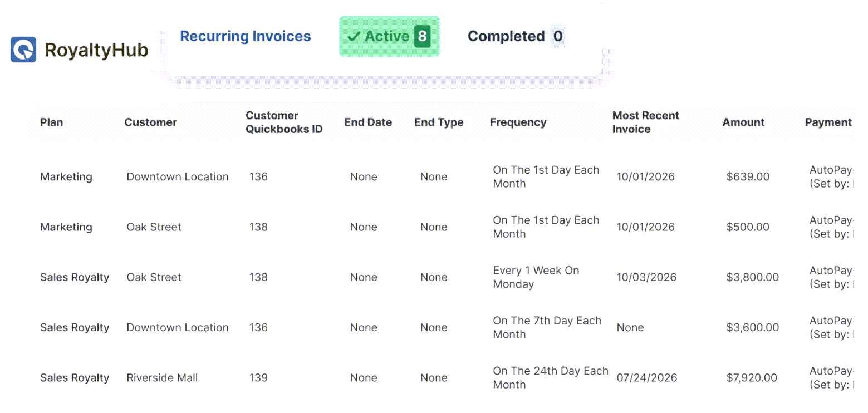Screen dimensions: 868x413
Task: Click the Amount column header
Action: (744, 122)
